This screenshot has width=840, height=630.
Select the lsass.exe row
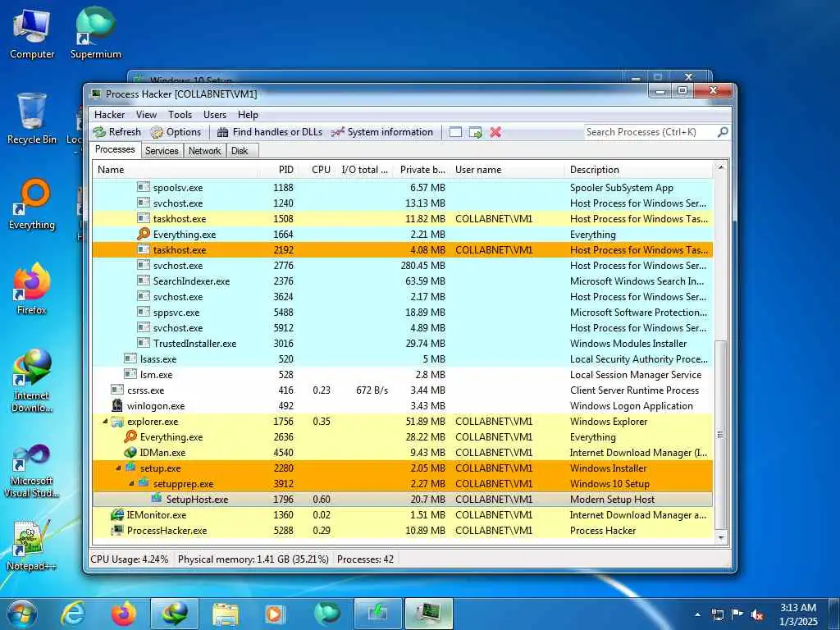[403, 359]
